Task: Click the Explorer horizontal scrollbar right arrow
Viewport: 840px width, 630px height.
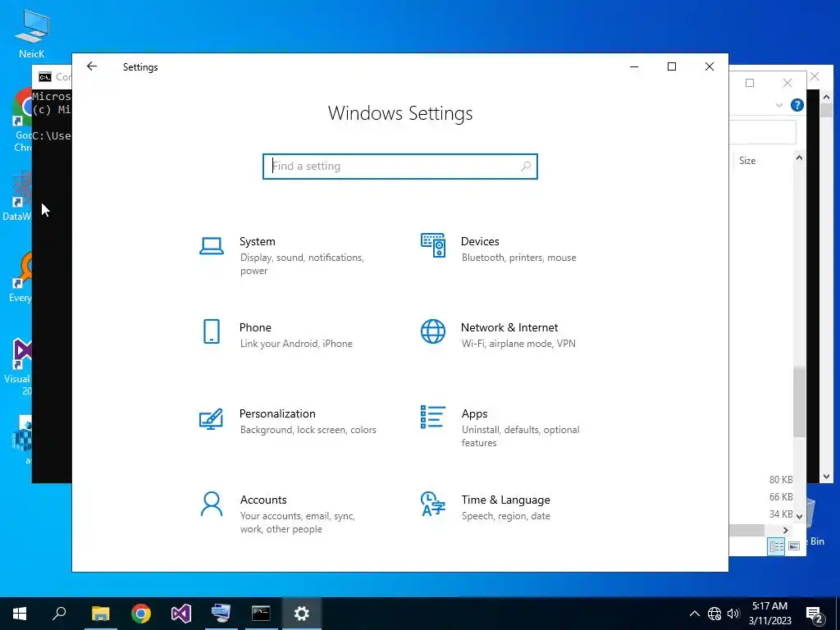Action: [786, 531]
